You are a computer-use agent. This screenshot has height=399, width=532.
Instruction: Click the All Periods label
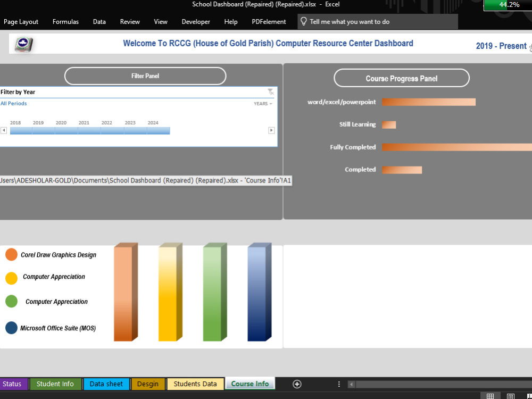pos(14,104)
